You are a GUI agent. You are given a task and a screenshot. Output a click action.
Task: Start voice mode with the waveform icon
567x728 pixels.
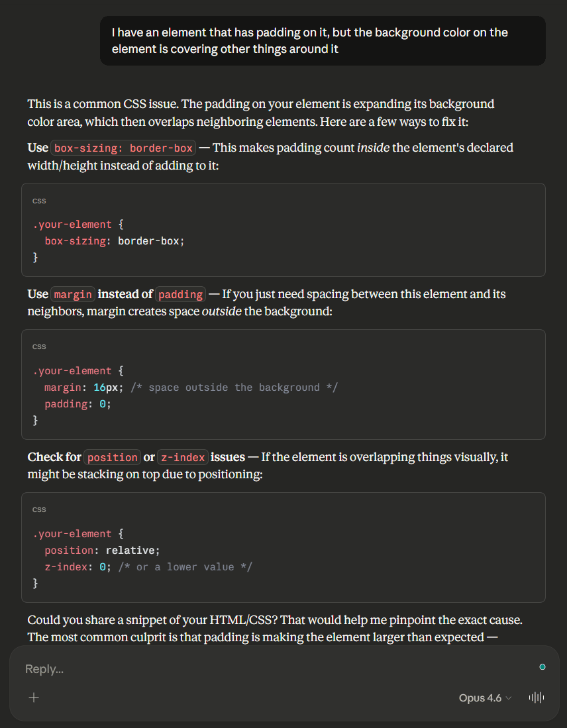tap(536, 698)
